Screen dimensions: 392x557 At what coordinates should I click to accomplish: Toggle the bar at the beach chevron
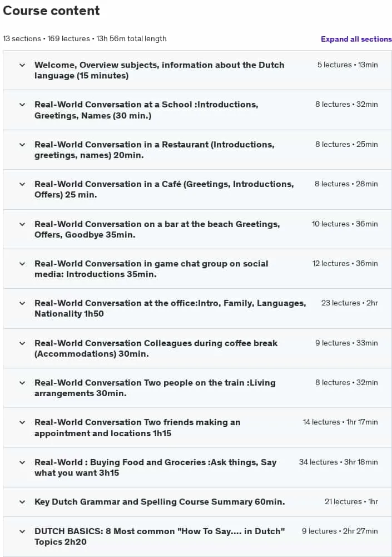tap(22, 224)
